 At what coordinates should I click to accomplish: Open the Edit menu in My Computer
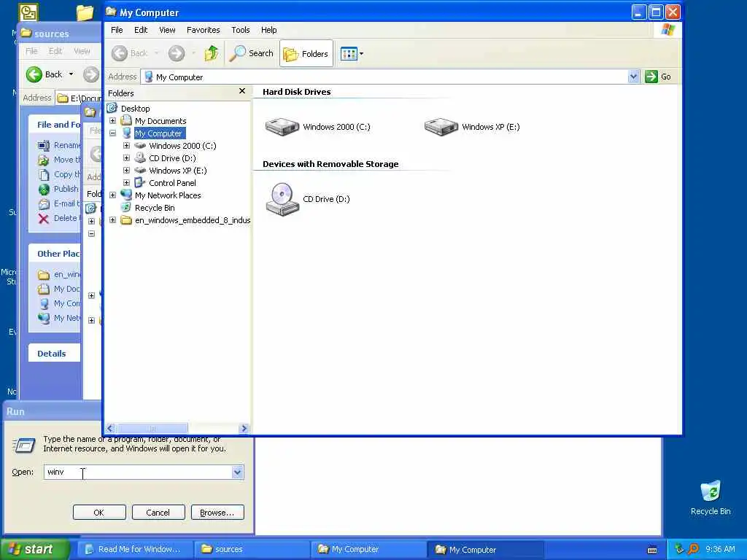click(x=141, y=30)
